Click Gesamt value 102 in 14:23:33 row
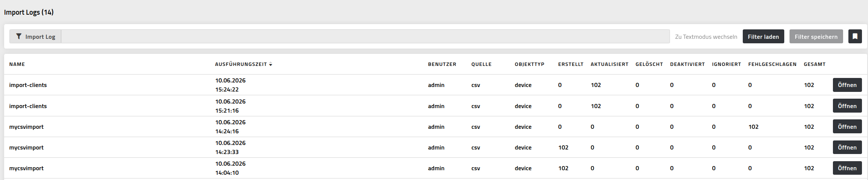868x180 pixels. pyautogui.click(x=809, y=148)
